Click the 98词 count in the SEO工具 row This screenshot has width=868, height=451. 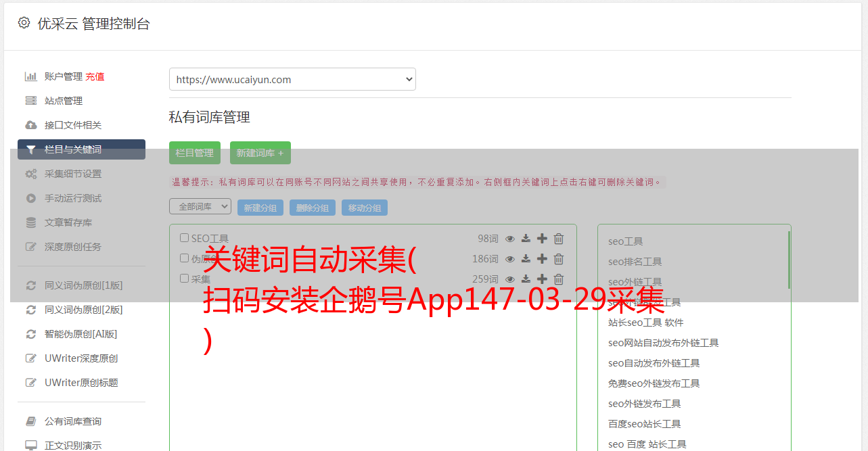point(488,239)
